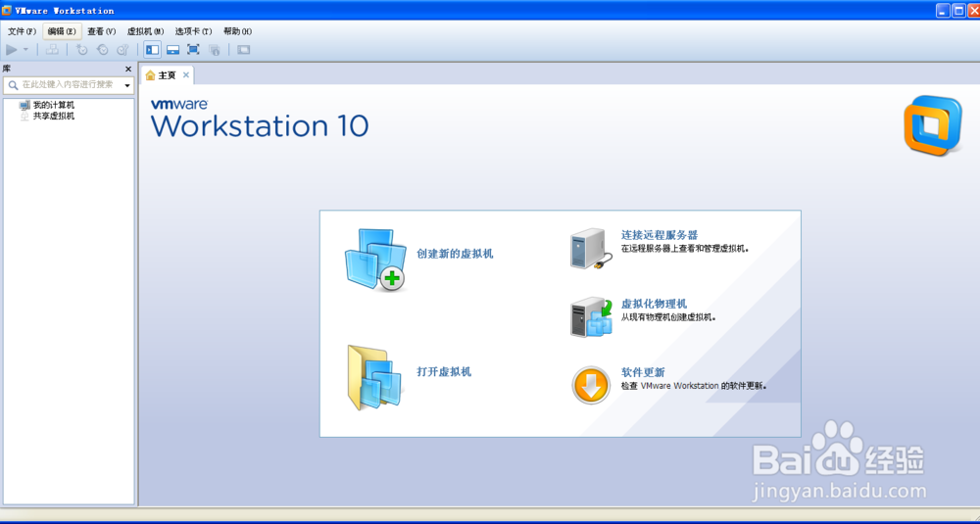Viewport: 980px width, 524px height.
Task: Close the 库 library panel
Action: coord(128,70)
